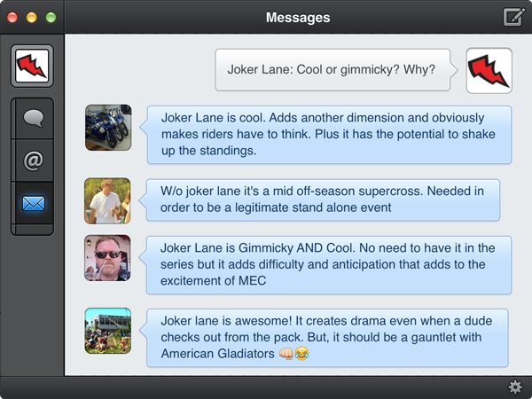
Task: Open the building scene profile picture
Action: tap(108, 331)
